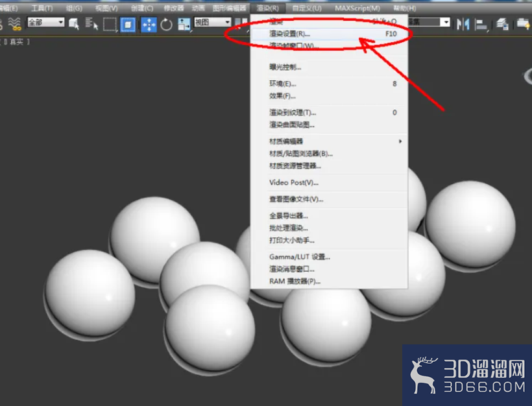Activate the Select and Rotate tool

point(166,25)
